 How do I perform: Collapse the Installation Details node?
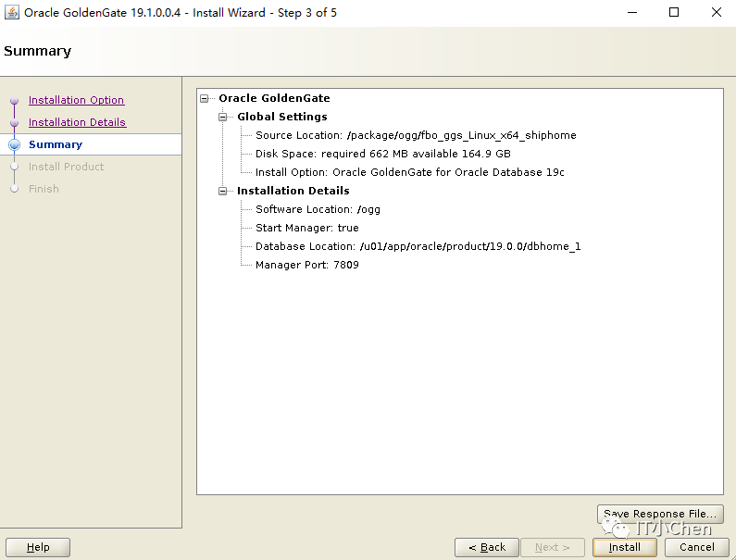coord(223,191)
